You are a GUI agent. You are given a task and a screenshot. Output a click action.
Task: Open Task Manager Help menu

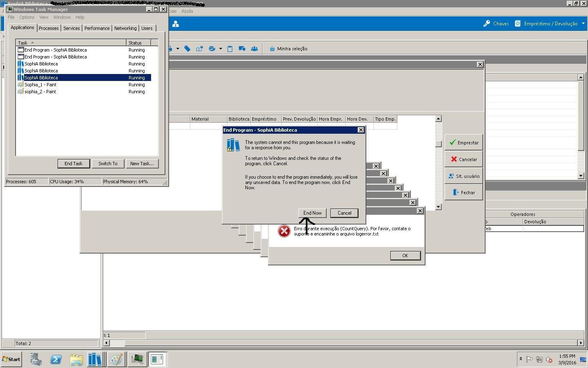pyautogui.click(x=80, y=17)
